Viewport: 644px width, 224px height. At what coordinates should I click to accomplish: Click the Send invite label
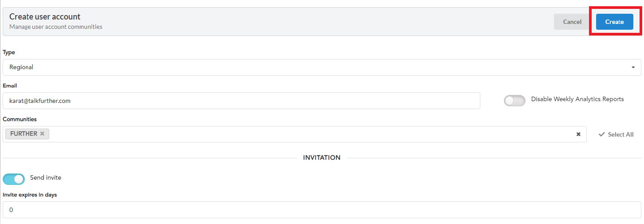pyautogui.click(x=46, y=177)
